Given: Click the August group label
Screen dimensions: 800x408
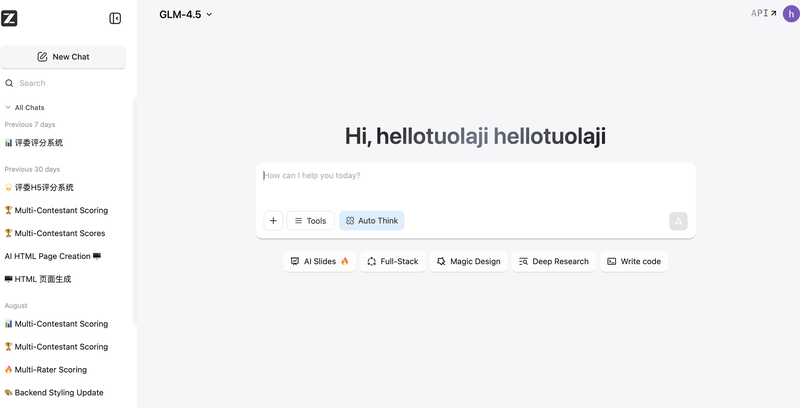Looking at the screenshot, I should click(x=16, y=305).
